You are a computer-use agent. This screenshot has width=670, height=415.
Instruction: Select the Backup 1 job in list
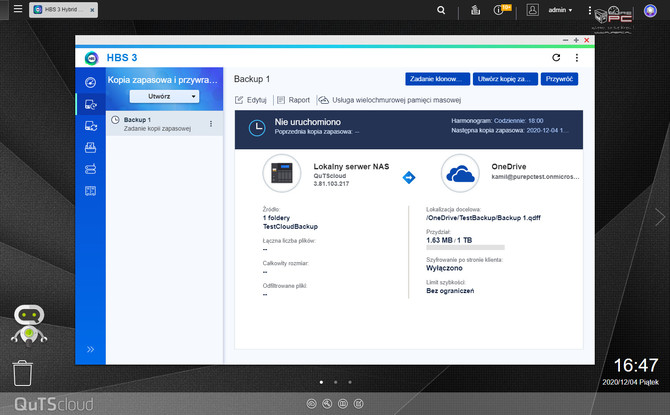[165, 124]
